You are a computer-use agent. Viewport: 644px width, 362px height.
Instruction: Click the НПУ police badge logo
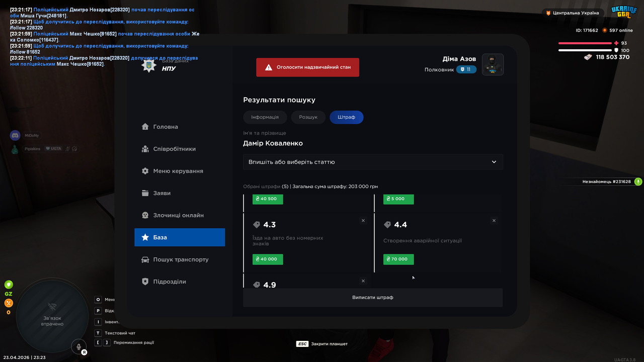[148, 66]
